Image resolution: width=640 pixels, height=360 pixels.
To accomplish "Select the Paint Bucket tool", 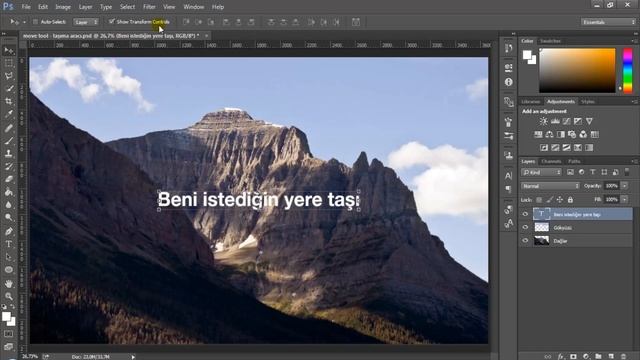I will click(x=9, y=192).
